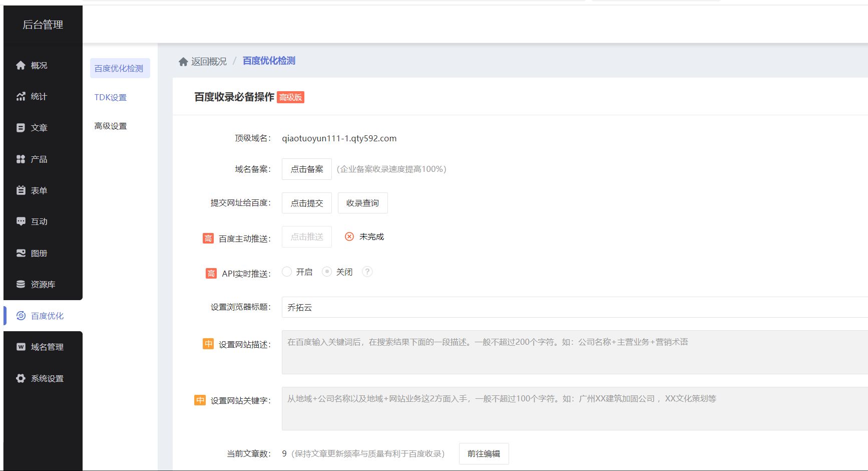Click the form icon beside 表单
Viewport: 868px width, 471px height.
pos(21,190)
